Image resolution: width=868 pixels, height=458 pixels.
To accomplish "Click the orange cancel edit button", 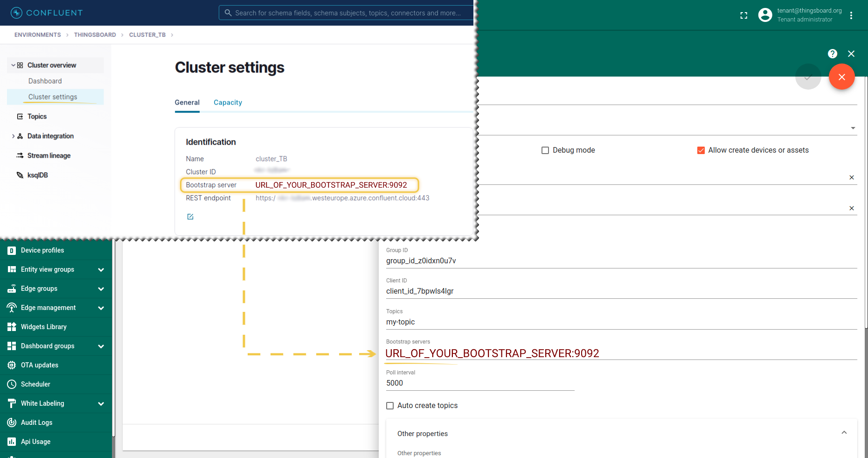I will (841, 77).
